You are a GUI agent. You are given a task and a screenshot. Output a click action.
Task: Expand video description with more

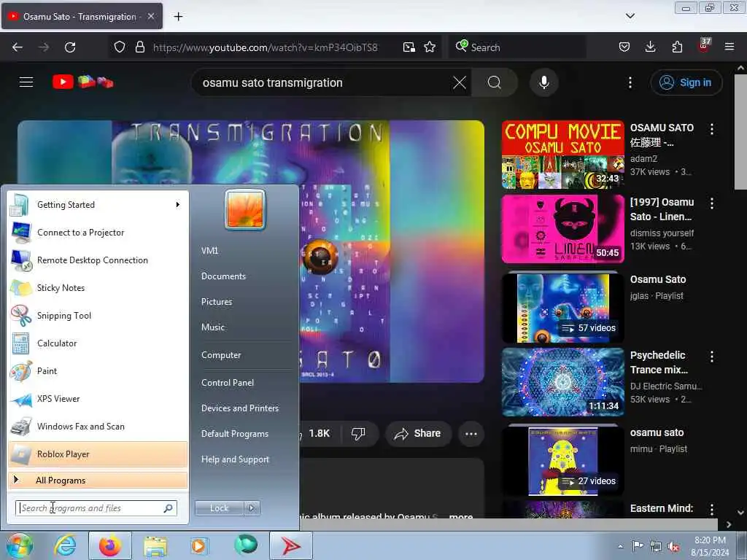coord(461,516)
